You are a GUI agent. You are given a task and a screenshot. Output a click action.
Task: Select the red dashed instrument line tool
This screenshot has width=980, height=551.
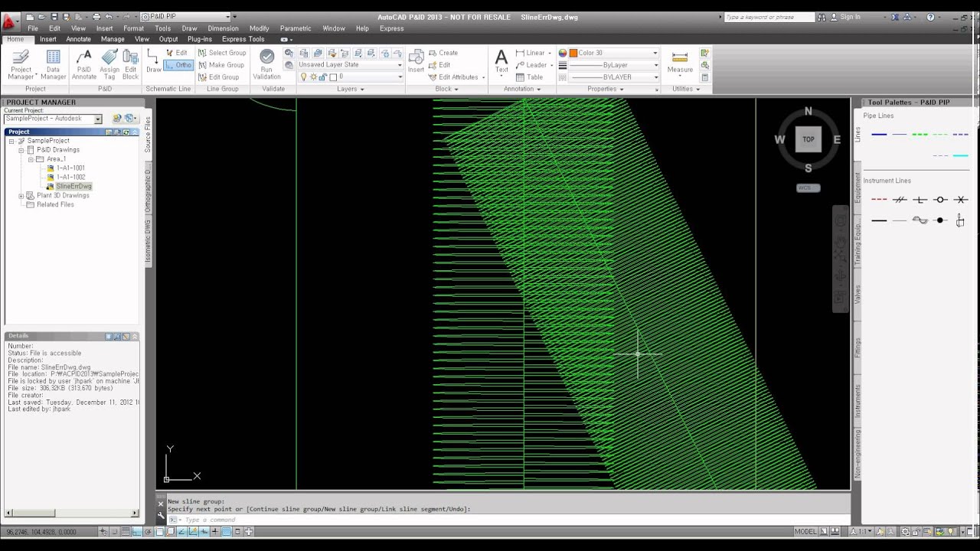coord(879,200)
